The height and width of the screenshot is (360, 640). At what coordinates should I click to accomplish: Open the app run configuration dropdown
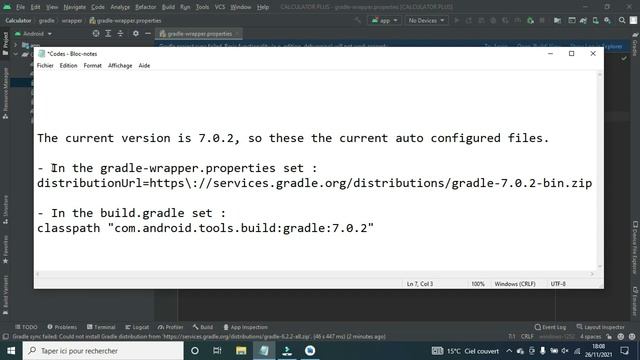[384, 20]
